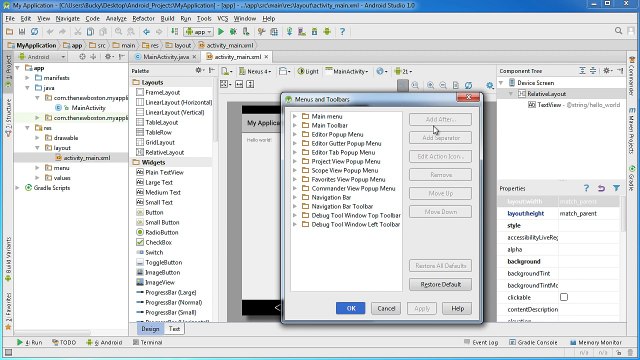640x360 pixels.
Task: Click the zoom out icon in designer
Action: coord(443,85)
